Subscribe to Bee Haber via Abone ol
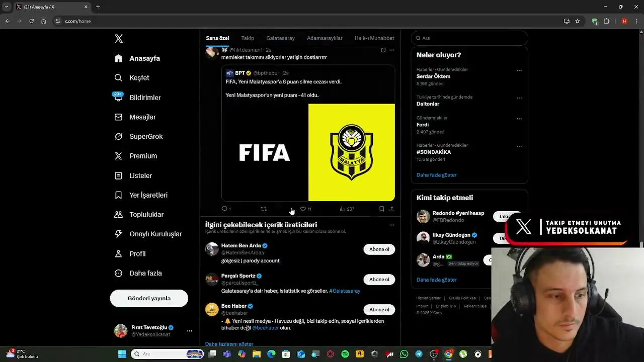Viewport: 644px width, 362px height. pyautogui.click(x=379, y=310)
